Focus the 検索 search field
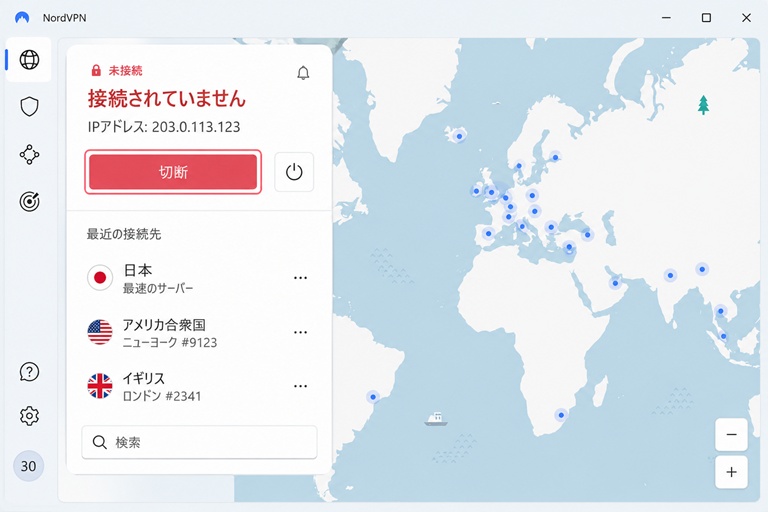 (x=199, y=442)
